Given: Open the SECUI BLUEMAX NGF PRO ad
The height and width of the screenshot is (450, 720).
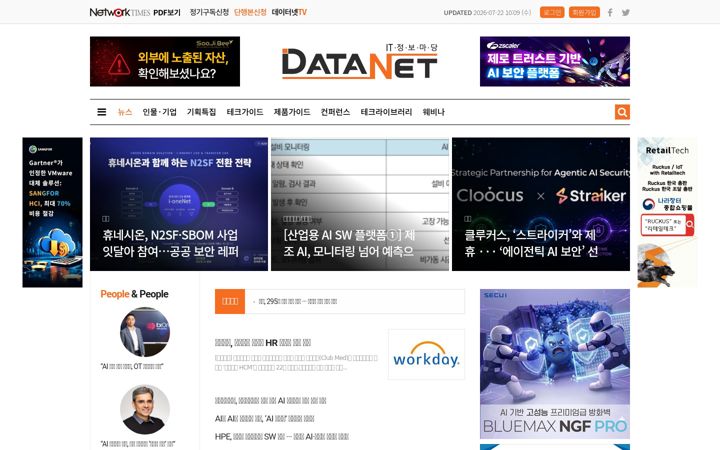Looking at the screenshot, I should (x=555, y=364).
